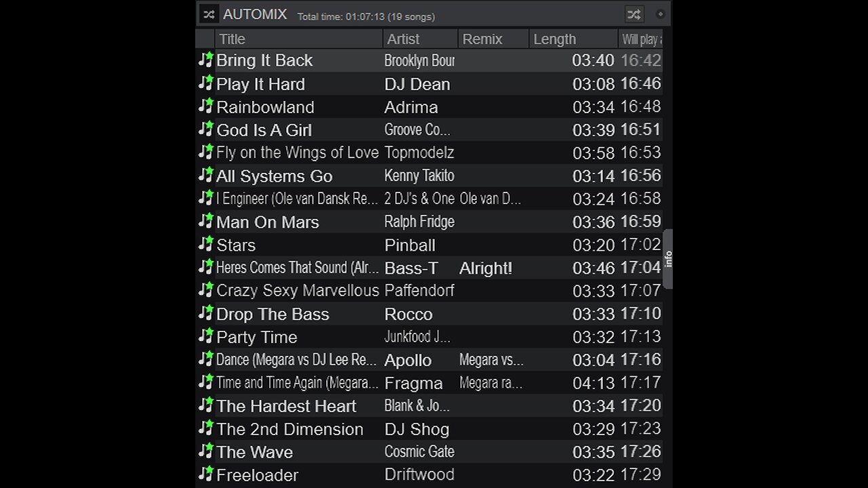Select the song title The Hardest Heart
Screen dimensions: 868x488
tap(286, 407)
